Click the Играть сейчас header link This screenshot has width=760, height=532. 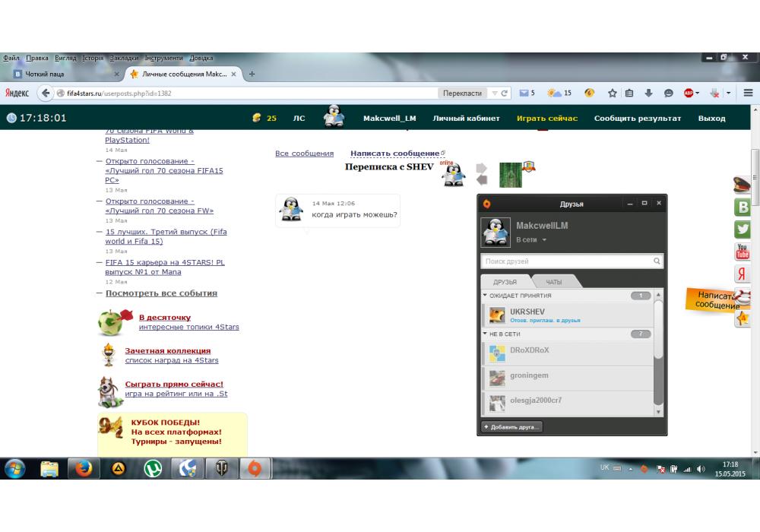(546, 119)
